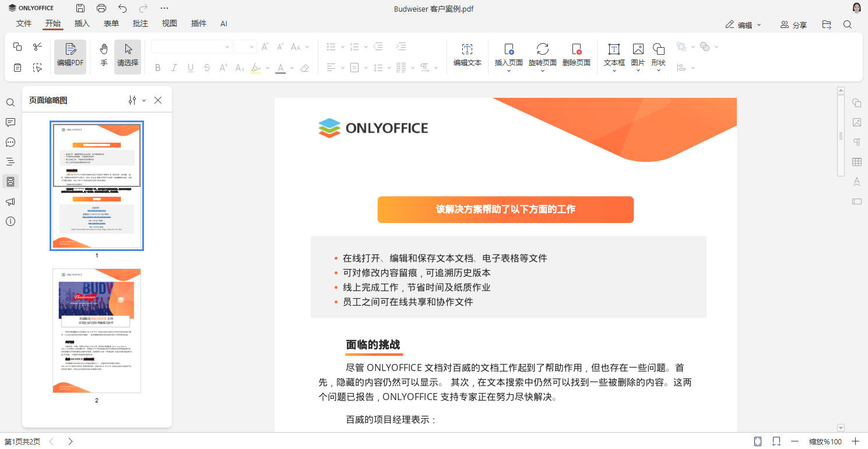Open Chat panel in left sidebar

[x=10, y=142]
